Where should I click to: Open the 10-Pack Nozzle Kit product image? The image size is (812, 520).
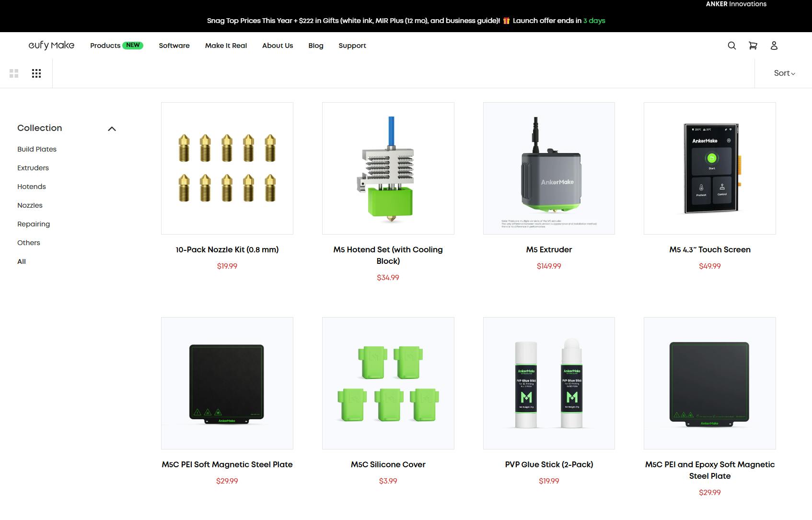[x=227, y=168]
